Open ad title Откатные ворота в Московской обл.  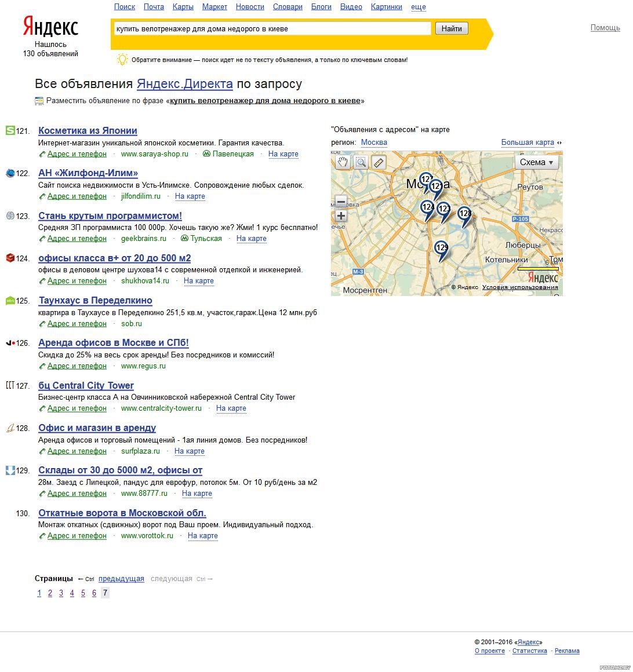[122, 513]
